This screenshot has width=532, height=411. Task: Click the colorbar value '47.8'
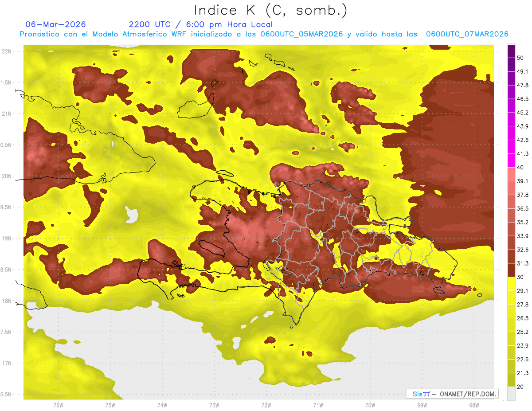click(523, 85)
